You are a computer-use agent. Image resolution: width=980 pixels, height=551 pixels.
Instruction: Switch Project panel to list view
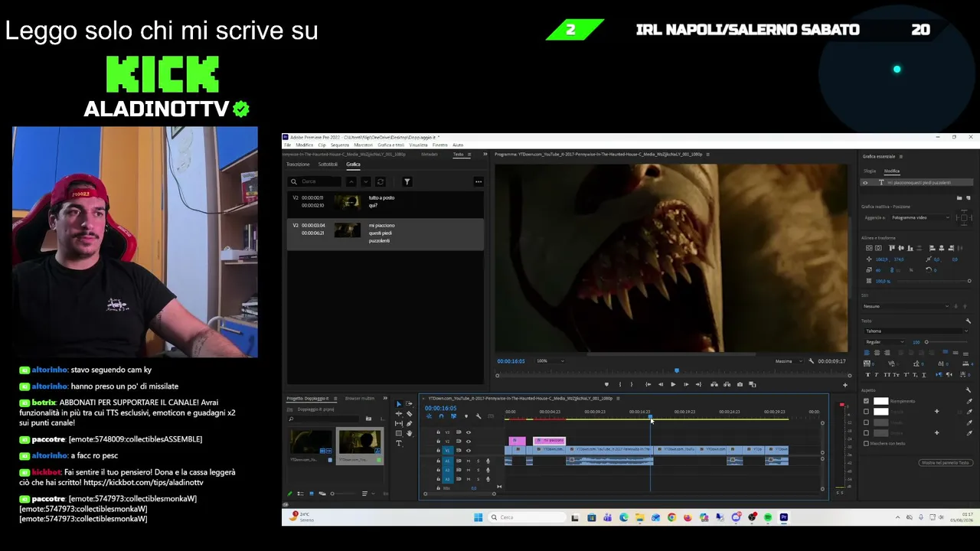click(300, 494)
